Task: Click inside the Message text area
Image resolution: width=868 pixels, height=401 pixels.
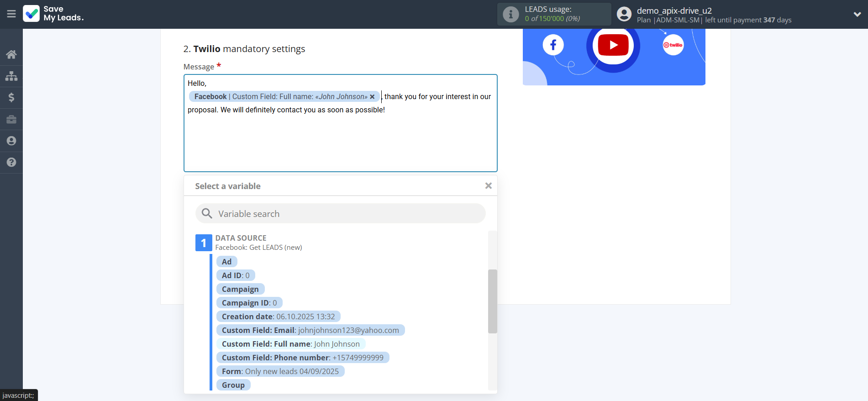Action: (340, 142)
